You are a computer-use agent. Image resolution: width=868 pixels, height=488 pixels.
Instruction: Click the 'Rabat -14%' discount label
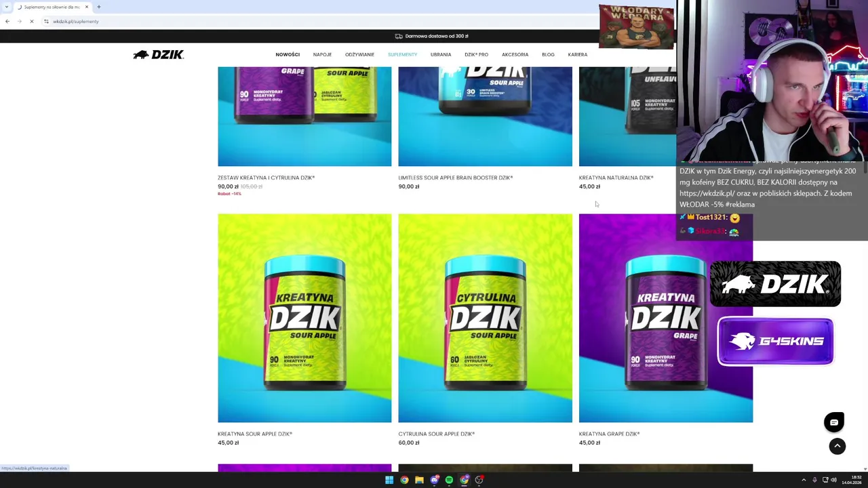coord(229,194)
